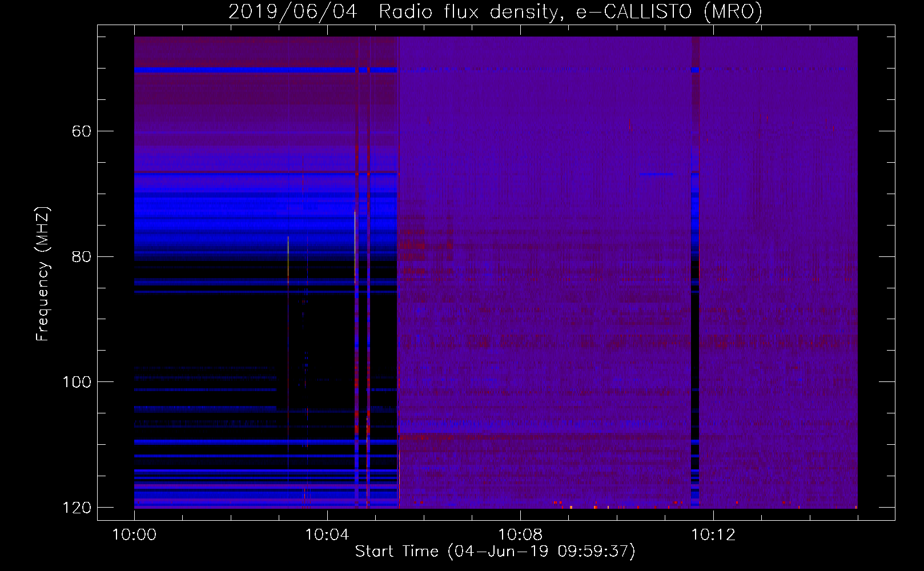Click the 10:08 time tick label
This screenshot has height=571, width=924.
520,535
